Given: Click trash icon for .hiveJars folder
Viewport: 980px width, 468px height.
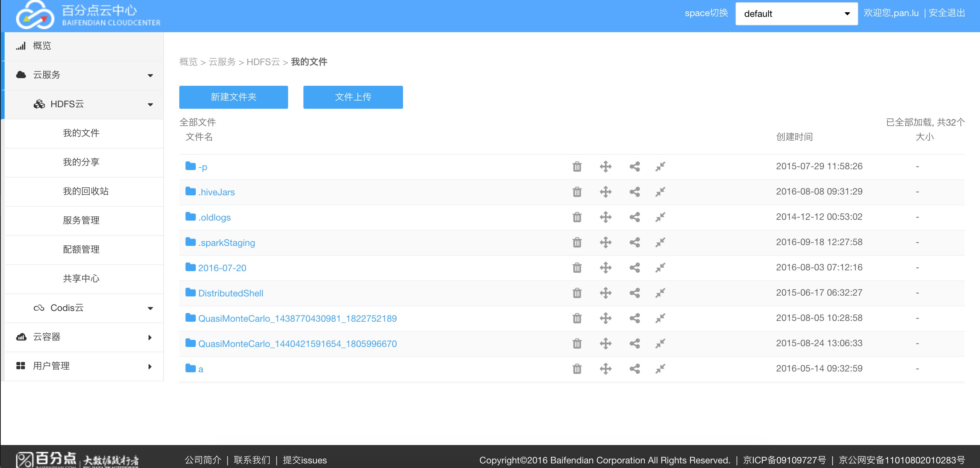Looking at the screenshot, I should click(x=577, y=191).
